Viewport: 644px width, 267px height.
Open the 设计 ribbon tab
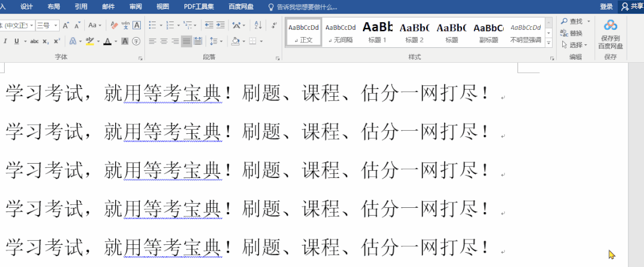27,7
